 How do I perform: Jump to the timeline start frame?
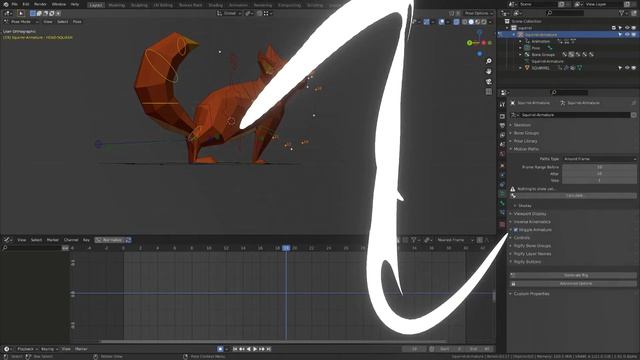[x=235, y=349]
